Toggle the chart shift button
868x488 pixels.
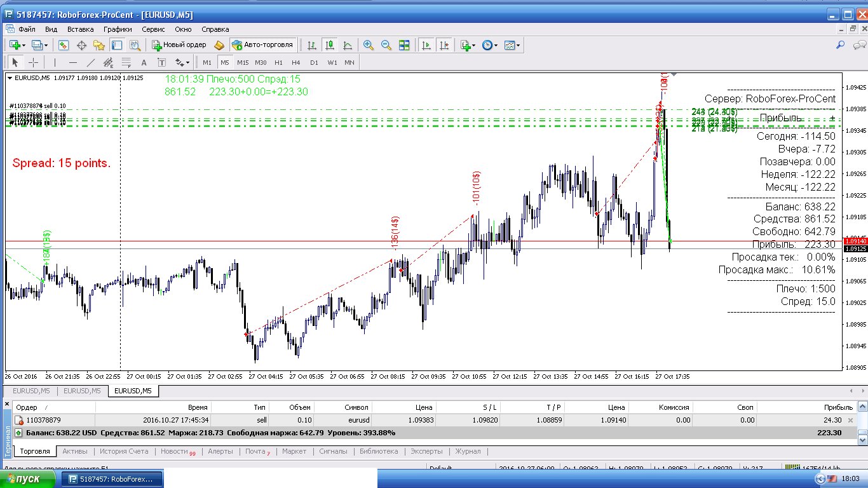coord(444,45)
